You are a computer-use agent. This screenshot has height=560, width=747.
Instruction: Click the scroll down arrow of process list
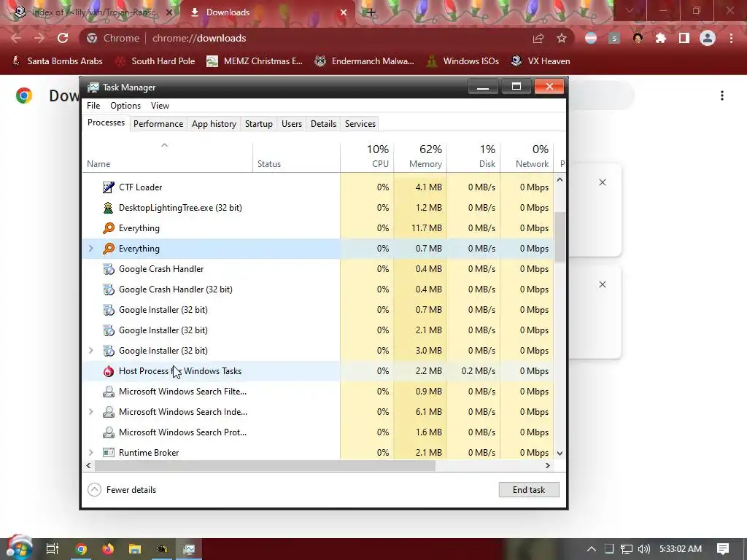560,454
